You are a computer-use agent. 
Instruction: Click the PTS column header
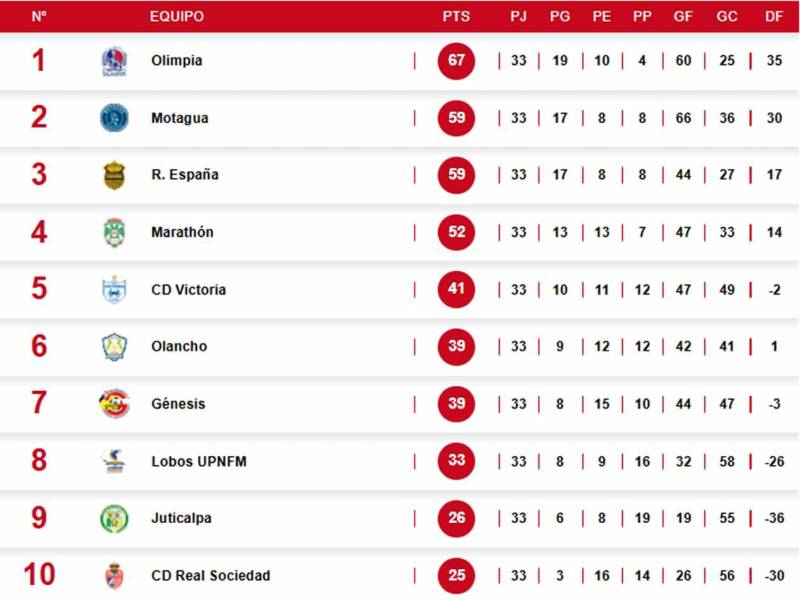pos(456,17)
